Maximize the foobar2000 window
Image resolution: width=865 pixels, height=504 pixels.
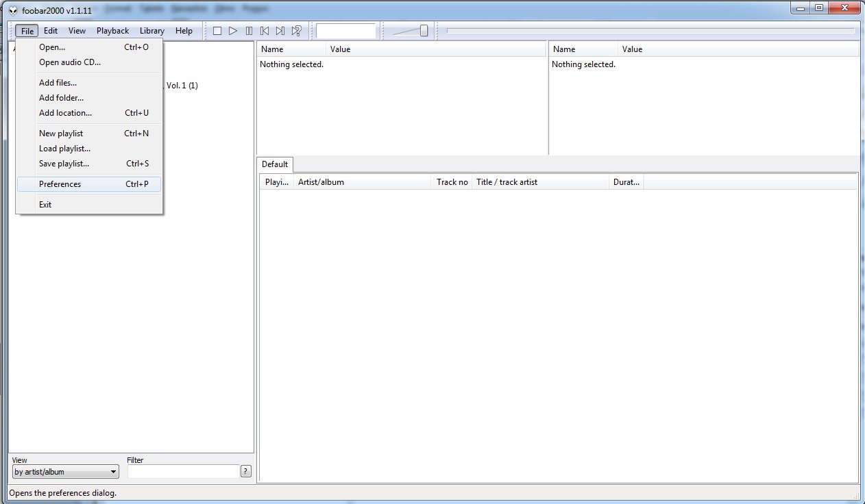818,8
